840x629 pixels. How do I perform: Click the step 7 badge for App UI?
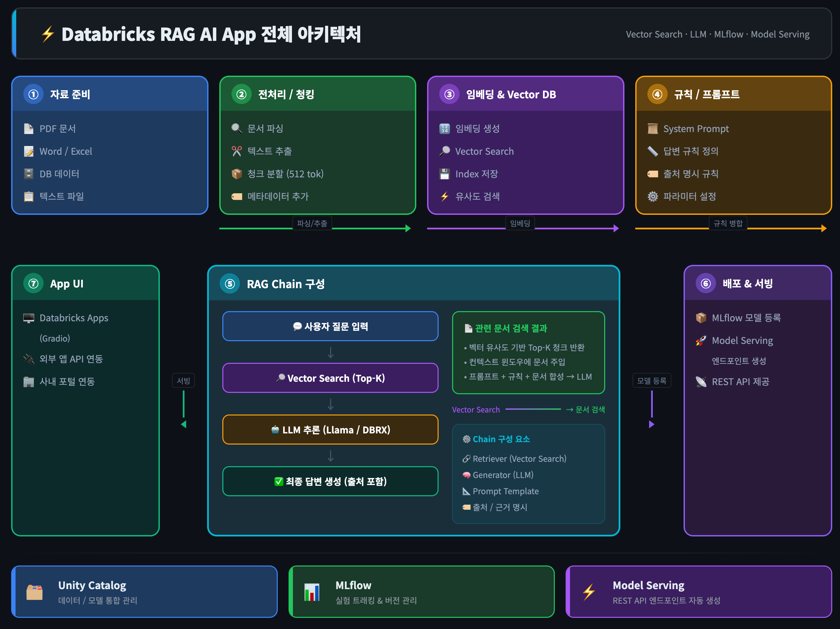tap(33, 283)
